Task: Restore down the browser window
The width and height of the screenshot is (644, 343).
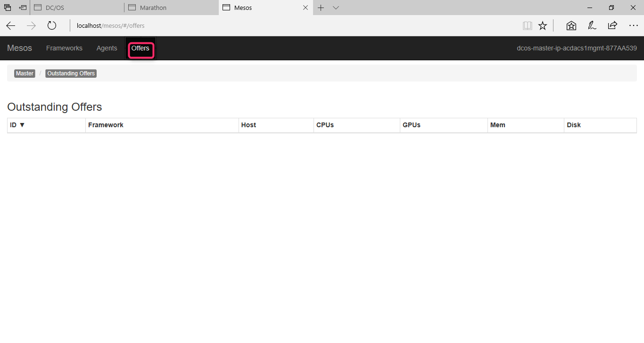Action: point(611,8)
